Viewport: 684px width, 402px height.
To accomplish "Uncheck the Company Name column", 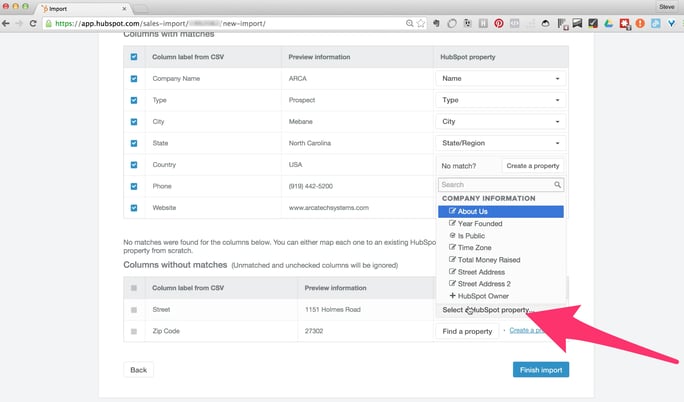I will point(134,78).
